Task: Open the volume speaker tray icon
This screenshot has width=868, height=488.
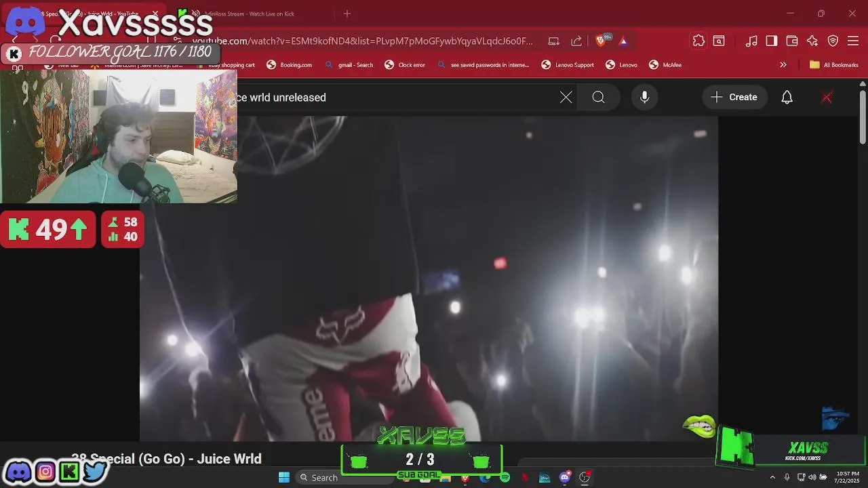Action: [x=812, y=478]
